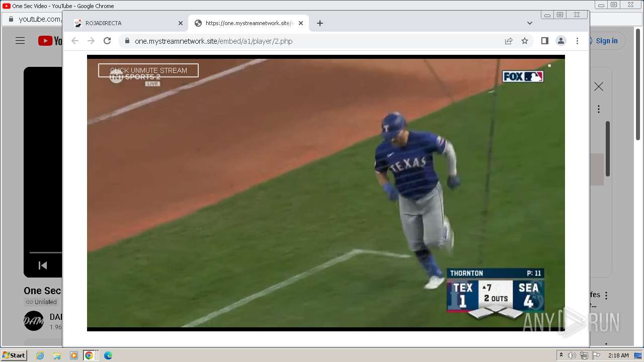Click the YouTube panel scrollbar
Viewport: 644px width, 362px height.
pos(608,149)
